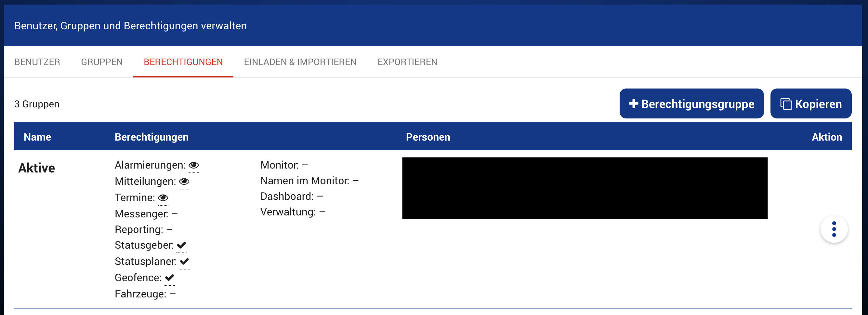Click the Termine eye icon

(x=163, y=198)
